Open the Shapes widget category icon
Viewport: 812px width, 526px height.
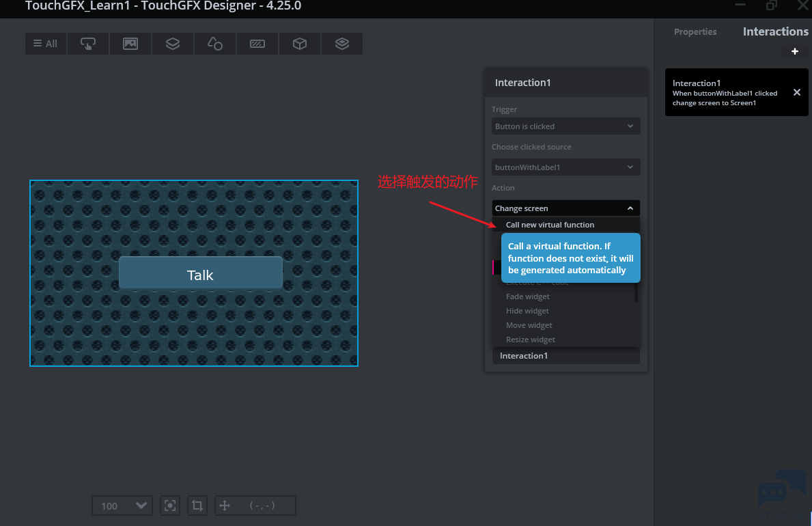coord(214,44)
